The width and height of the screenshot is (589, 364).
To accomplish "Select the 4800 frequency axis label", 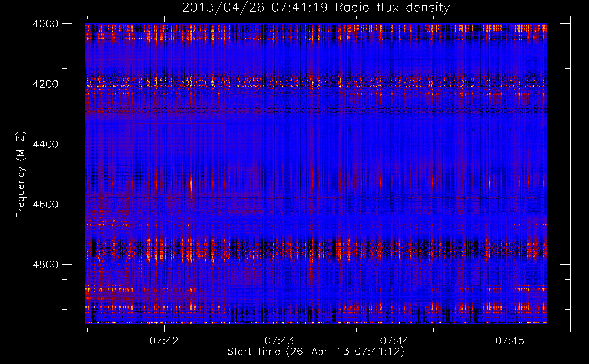I will (x=46, y=265).
